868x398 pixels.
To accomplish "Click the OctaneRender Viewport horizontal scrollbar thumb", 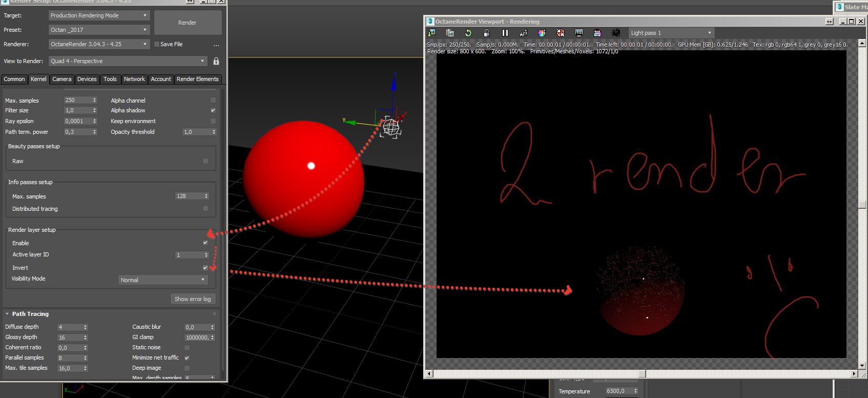I will pos(642,373).
